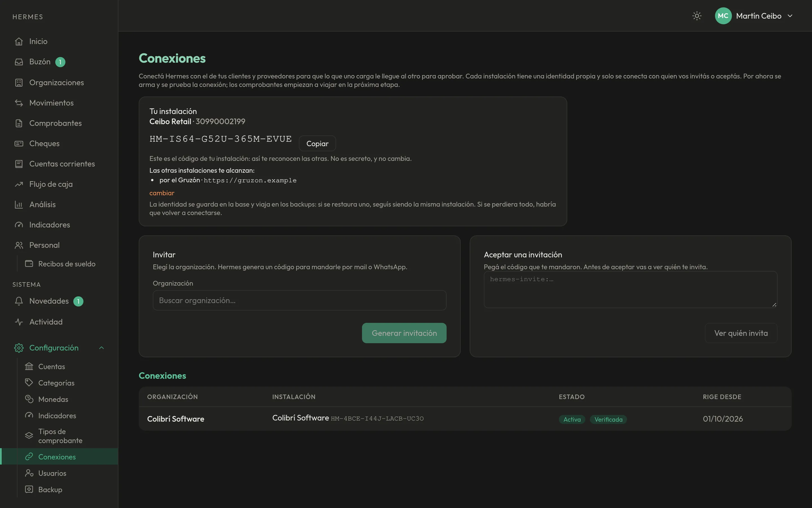Click the Personal people icon

coord(19,245)
